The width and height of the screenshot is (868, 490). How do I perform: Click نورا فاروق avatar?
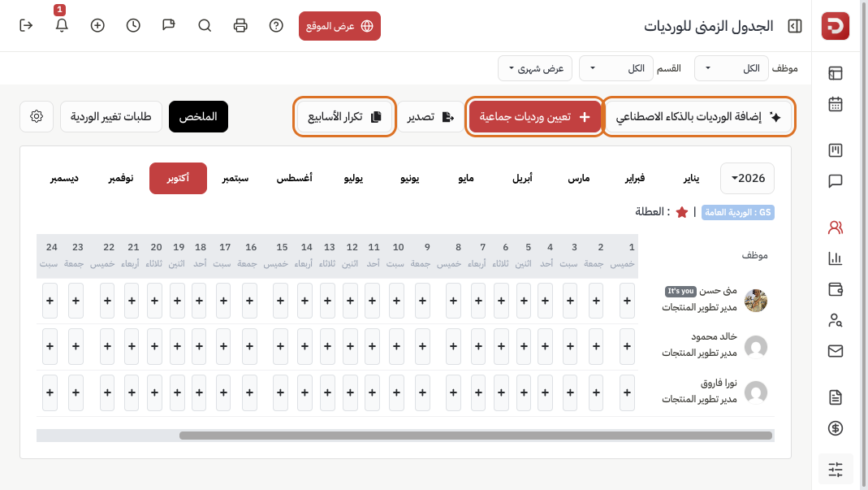[x=756, y=392]
